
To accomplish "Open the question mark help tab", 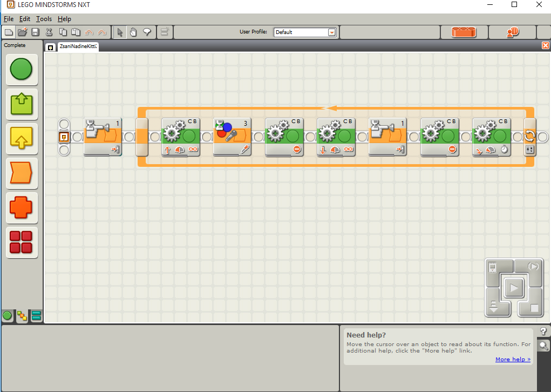I will click(x=543, y=331).
